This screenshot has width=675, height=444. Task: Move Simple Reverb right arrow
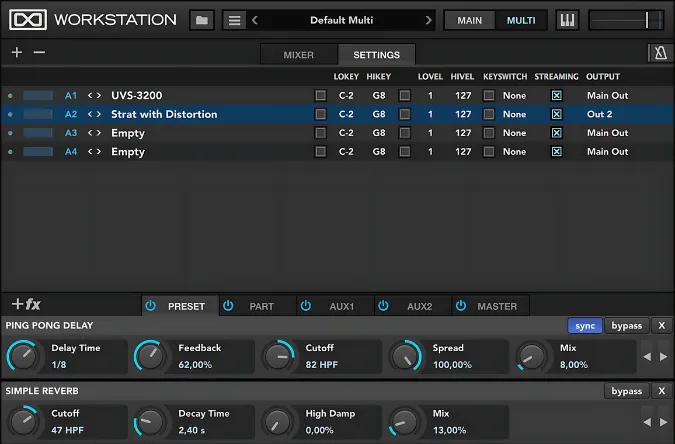pyautogui.click(x=663, y=422)
